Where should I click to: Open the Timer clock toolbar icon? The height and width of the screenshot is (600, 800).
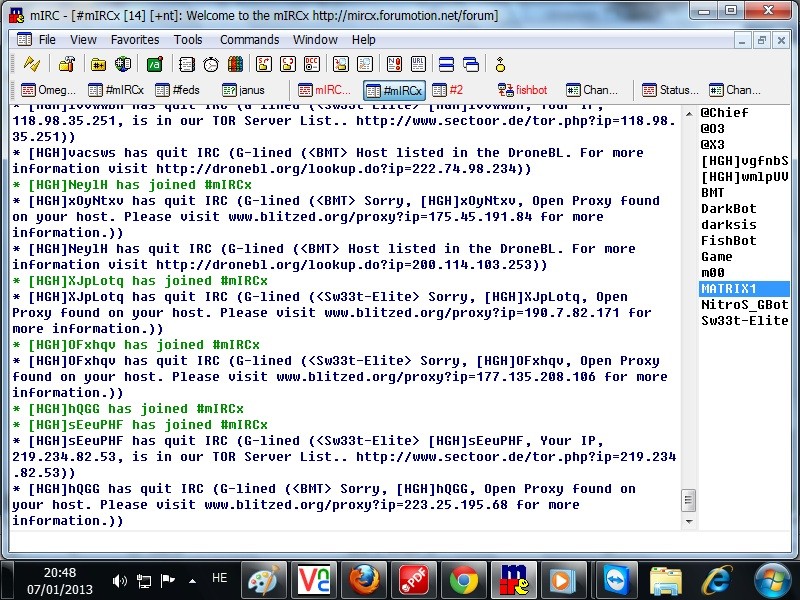point(211,64)
